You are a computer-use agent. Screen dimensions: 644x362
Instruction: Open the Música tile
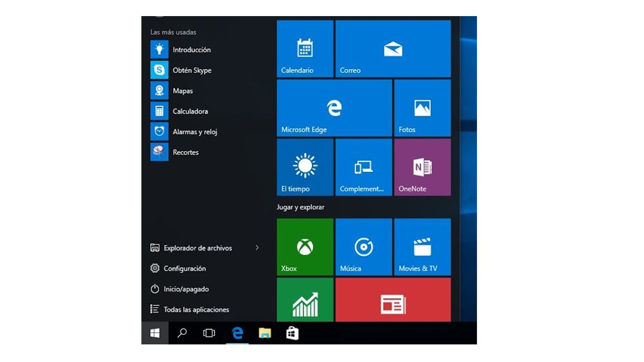(364, 247)
